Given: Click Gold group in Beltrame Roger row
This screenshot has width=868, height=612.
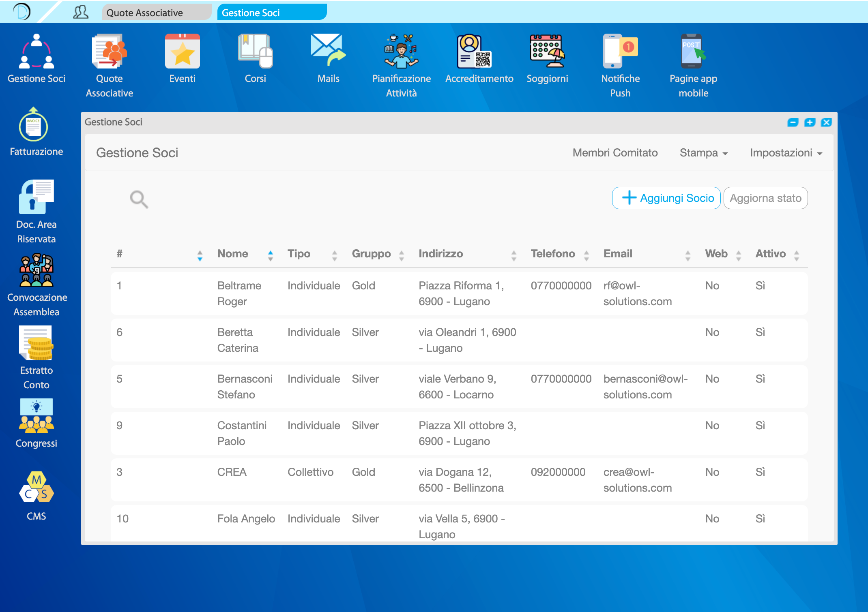Looking at the screenshot, I should point(363,286).
